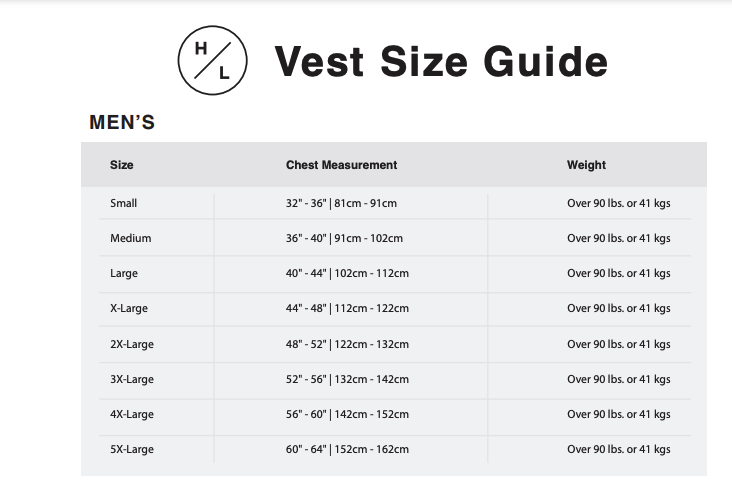This screenshot has height=484, width=732.
Task: Select the 5X-Large size row label
Action: 132,449
